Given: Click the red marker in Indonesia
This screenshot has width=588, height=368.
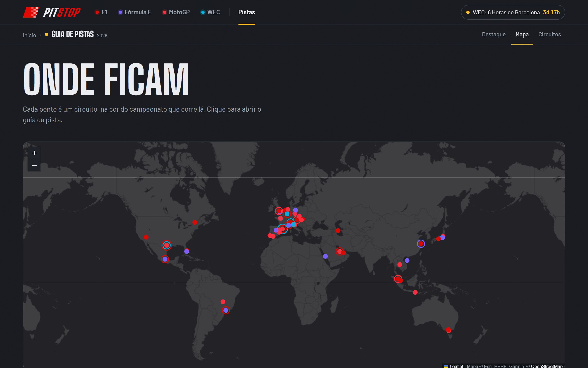Looking at the screenshot, I should (415, 292).
